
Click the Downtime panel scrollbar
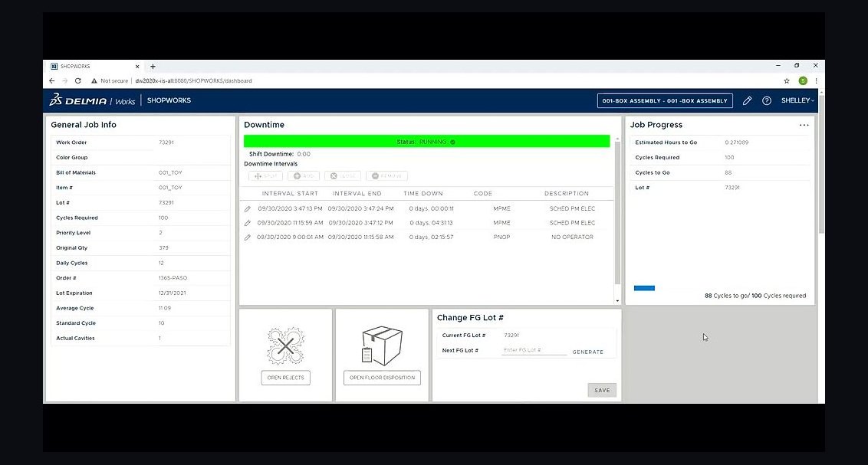[x=617, y=213]
